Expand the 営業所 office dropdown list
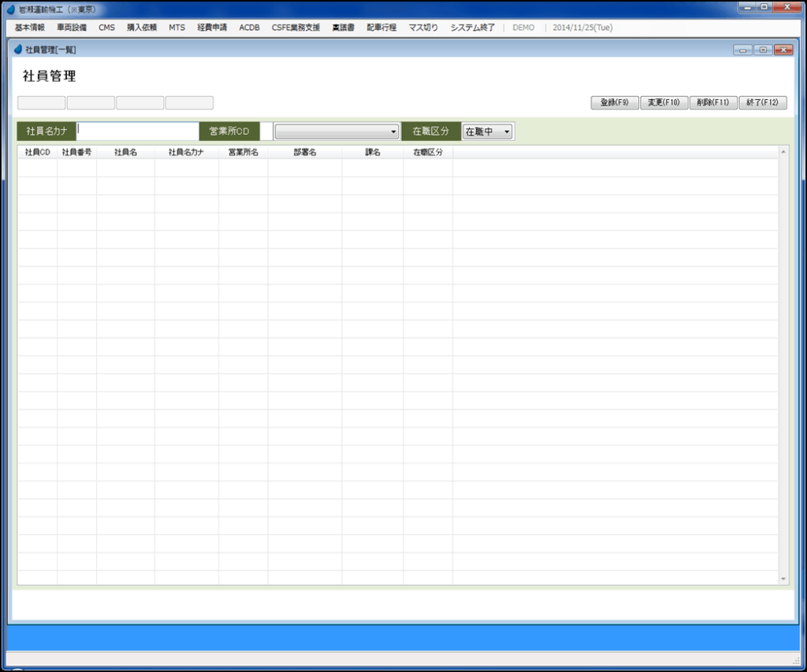The image size is (807, 672). tap(393, 132)
